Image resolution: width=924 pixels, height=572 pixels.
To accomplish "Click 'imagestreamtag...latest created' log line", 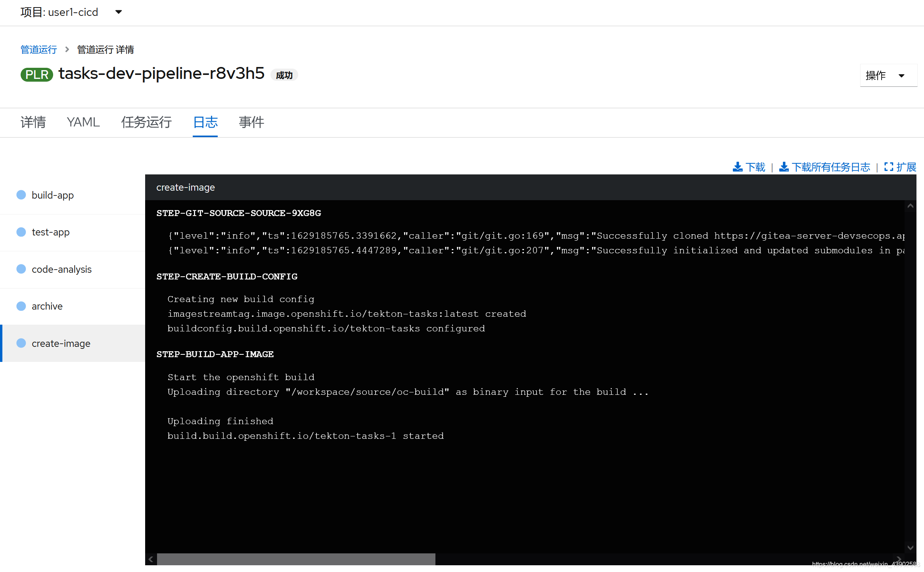I will pos(347,314).
